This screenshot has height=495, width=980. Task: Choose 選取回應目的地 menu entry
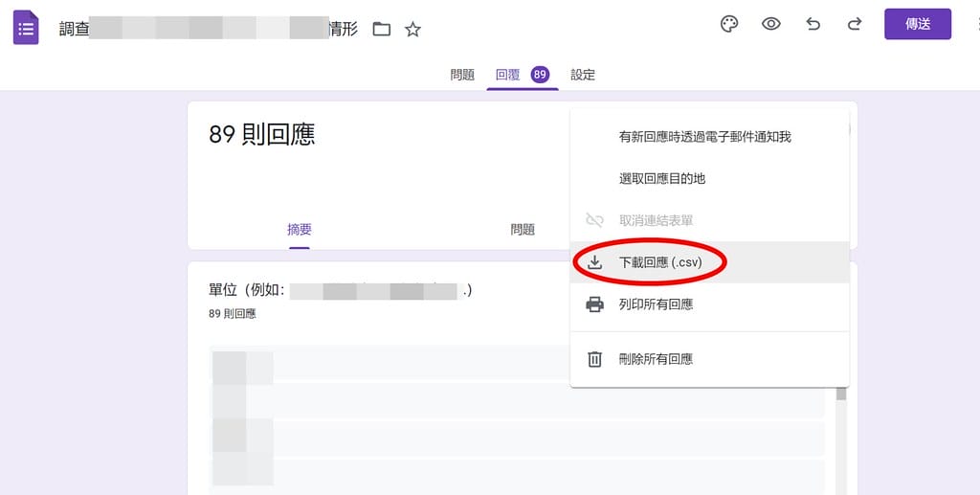pos(709,179)
